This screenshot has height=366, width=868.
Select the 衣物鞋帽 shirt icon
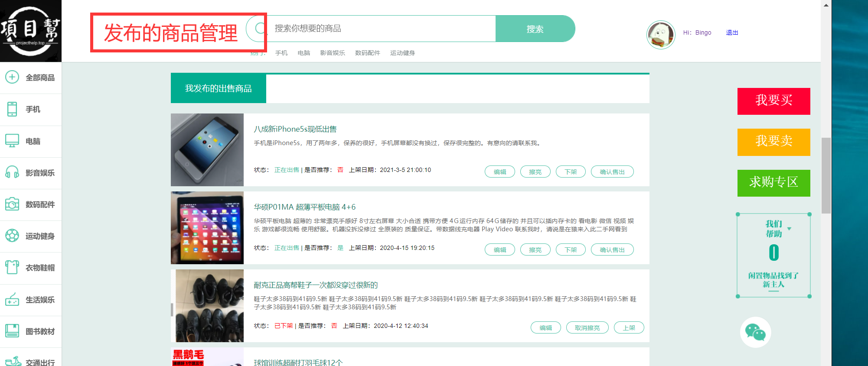pyautogui.click(x=12, y=267)
